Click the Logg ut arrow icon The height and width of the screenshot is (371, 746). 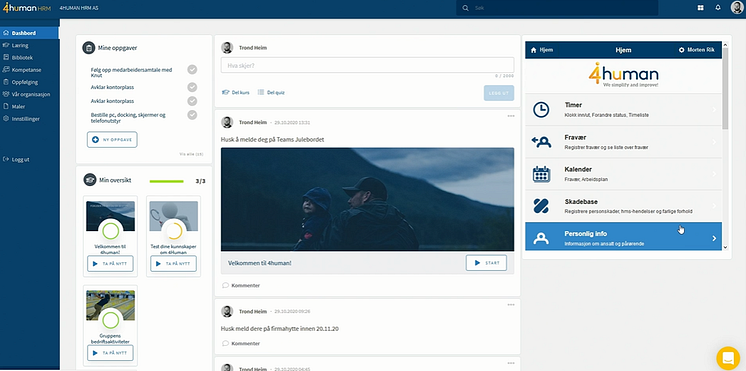coord(6,160)
